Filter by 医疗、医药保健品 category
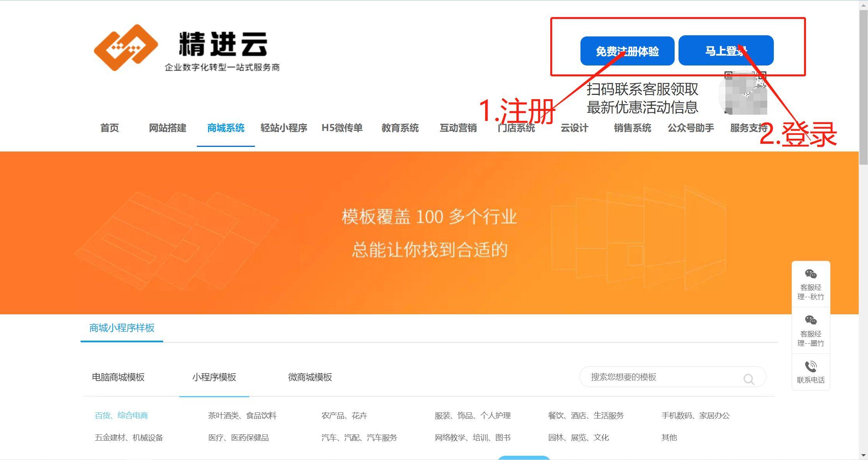Viewport: 868px width, 460px height. click(238, 438)
